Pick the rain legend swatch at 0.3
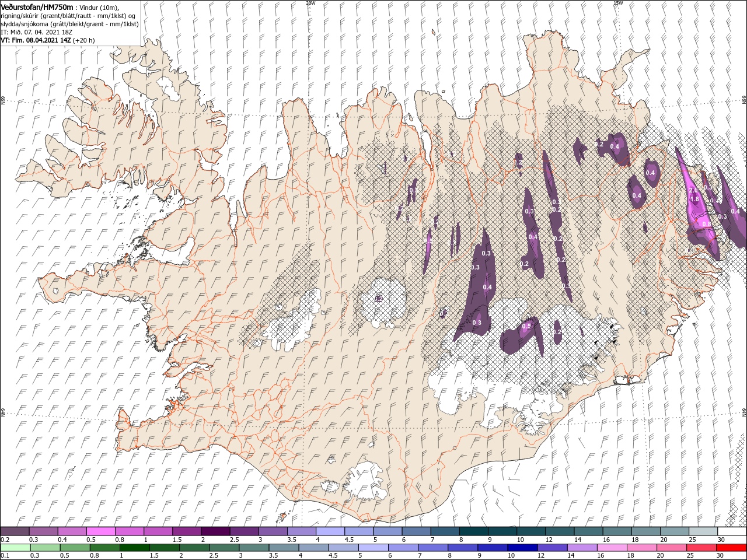This screenshot has width=747, height=560. 45,547
